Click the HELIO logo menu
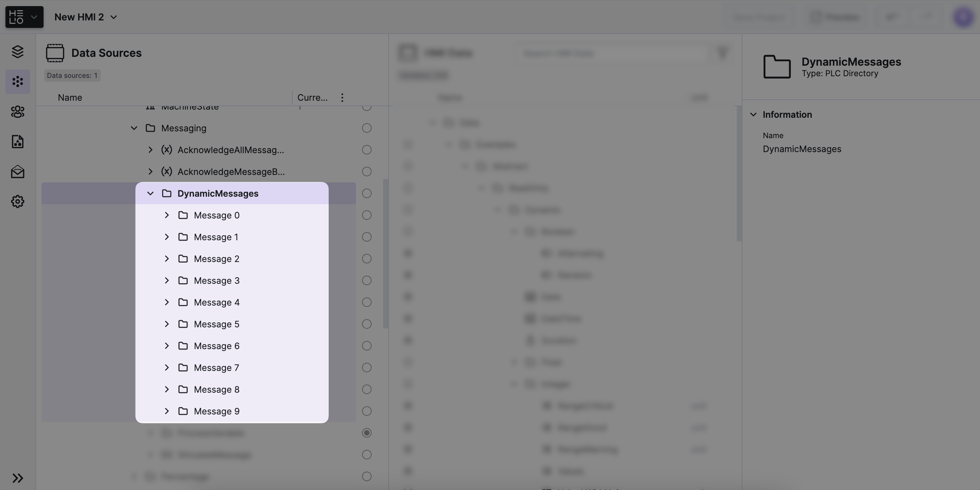Viewport: 980px width, 490px height. coord(24,17)
